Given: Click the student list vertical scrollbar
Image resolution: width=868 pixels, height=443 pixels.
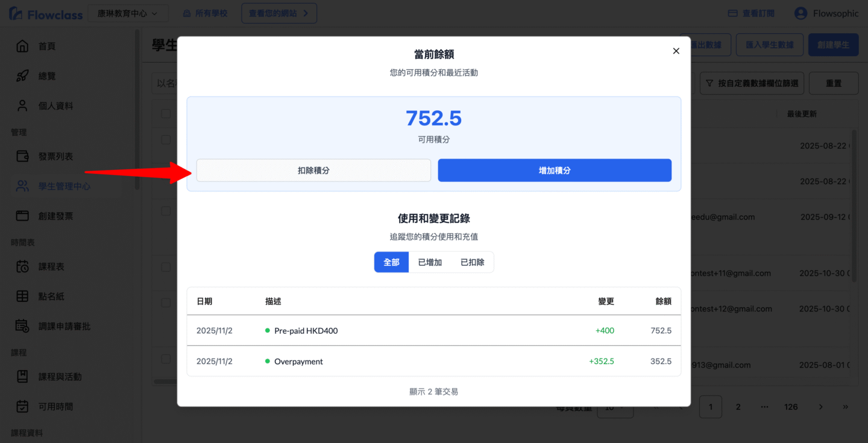Looking at the screenshot, I should (x=854, y=205).
